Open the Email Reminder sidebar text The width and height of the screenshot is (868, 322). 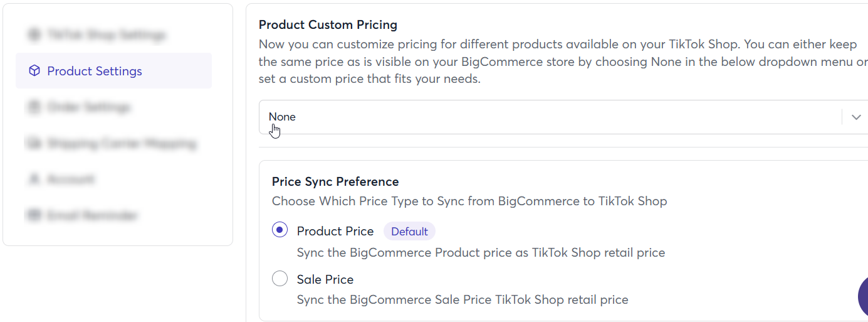(92, 216)
